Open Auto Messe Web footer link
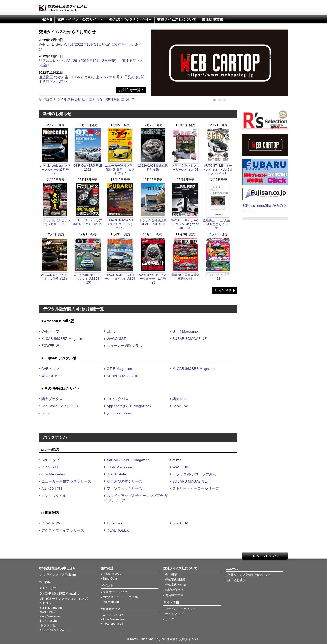The height and width of the screenshot is (644, 327). coord(114,619)
